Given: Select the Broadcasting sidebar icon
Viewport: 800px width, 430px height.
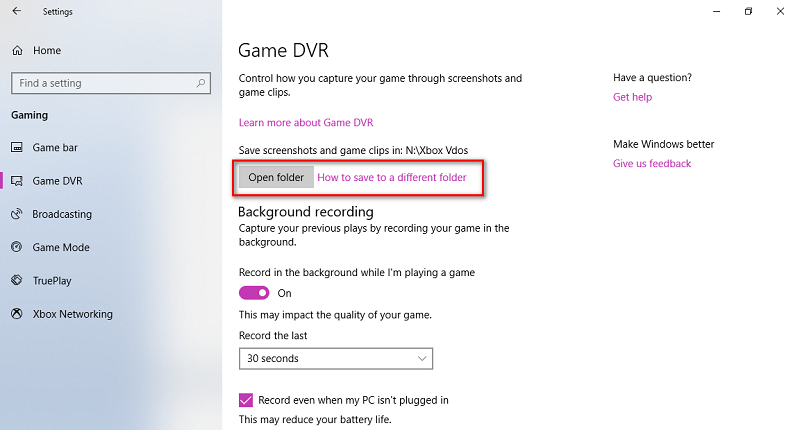Looking at the screenshot, I should [17, 214].
